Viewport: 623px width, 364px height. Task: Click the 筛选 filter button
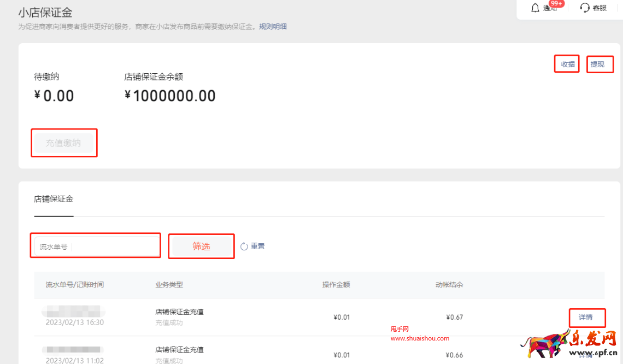point(201,246)
